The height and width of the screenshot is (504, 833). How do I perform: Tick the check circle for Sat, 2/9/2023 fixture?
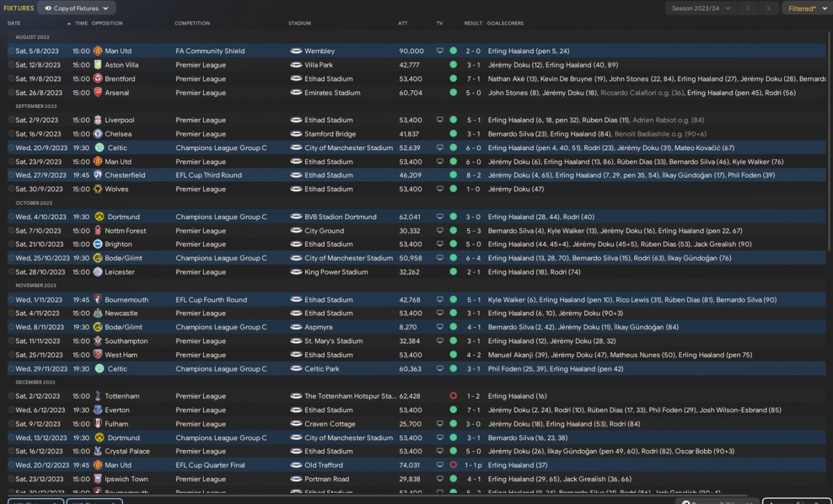(x=11, y=120)
